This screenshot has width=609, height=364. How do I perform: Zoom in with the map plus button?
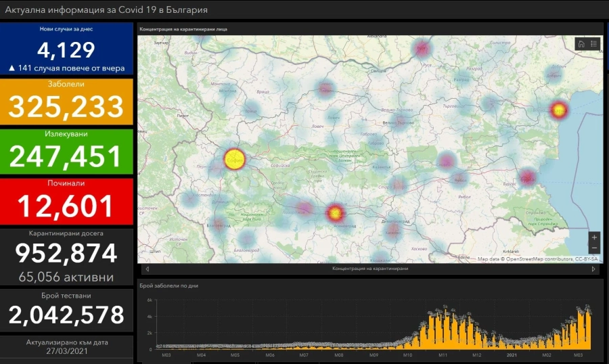[x=594, y=237]
